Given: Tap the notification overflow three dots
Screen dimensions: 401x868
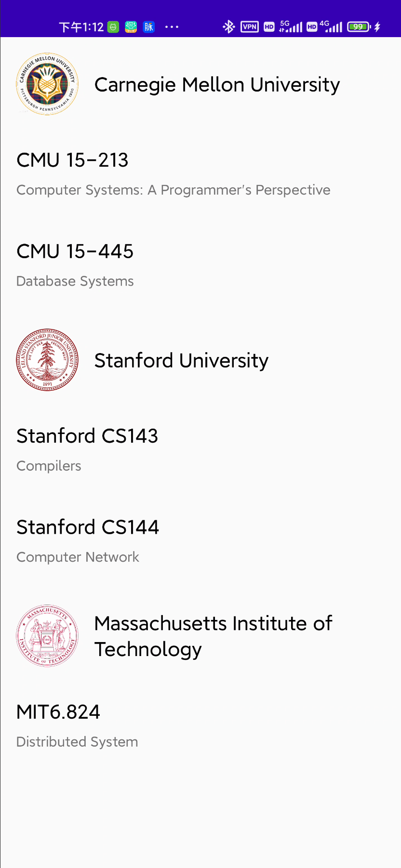Looking at the screenshot, I should (x=172, y=27).
